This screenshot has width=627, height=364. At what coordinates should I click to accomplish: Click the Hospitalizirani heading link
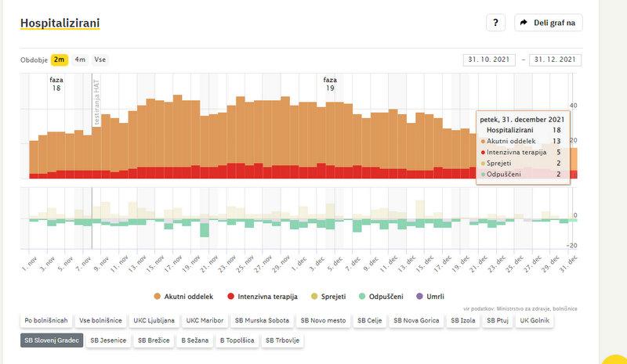click(60, 23)
